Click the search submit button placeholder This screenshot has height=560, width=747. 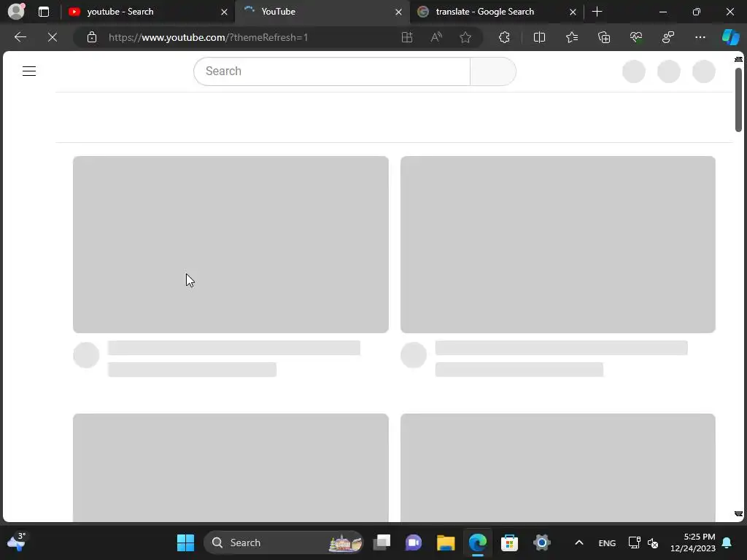[x=492, y=71]
